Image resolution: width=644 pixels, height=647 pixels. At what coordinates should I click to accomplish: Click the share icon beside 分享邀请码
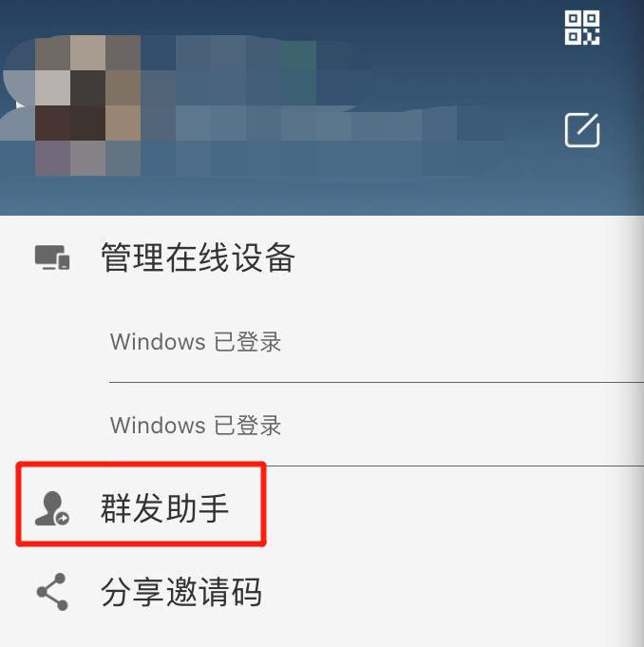[52, 592]
